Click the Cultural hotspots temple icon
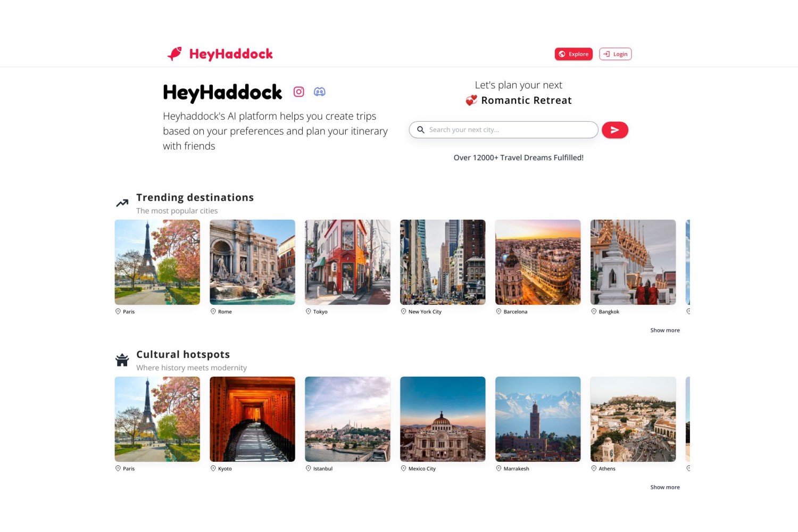Screen dimensions: 798x532 point(122,360)
